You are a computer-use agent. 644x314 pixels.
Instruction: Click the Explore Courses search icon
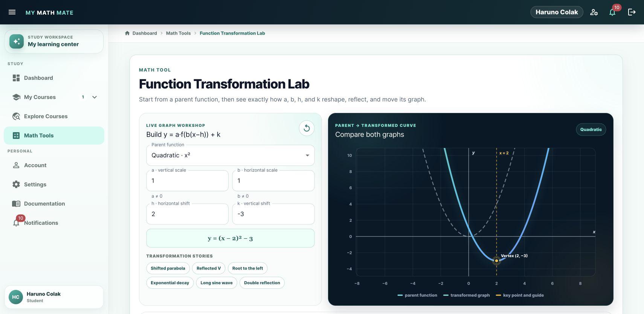[16, 116]
